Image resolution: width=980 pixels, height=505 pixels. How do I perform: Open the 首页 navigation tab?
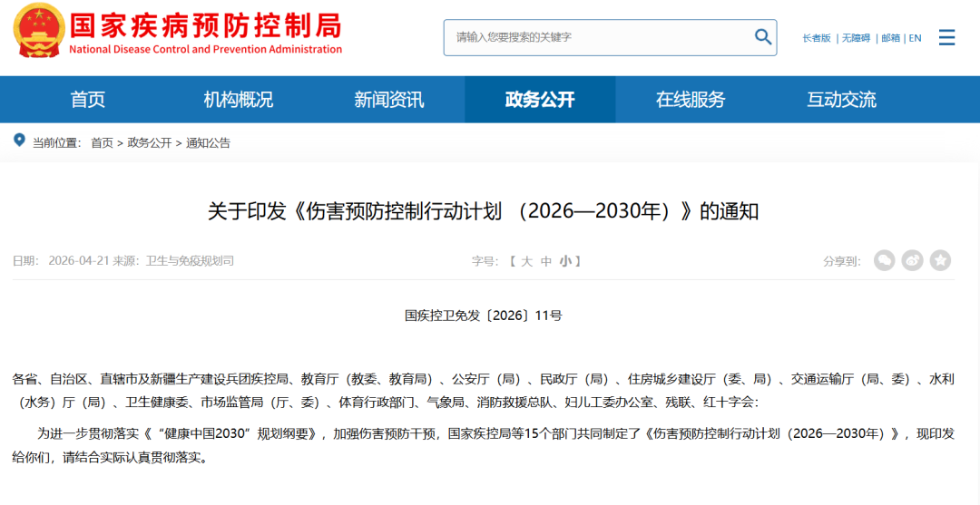coord(88,99)
